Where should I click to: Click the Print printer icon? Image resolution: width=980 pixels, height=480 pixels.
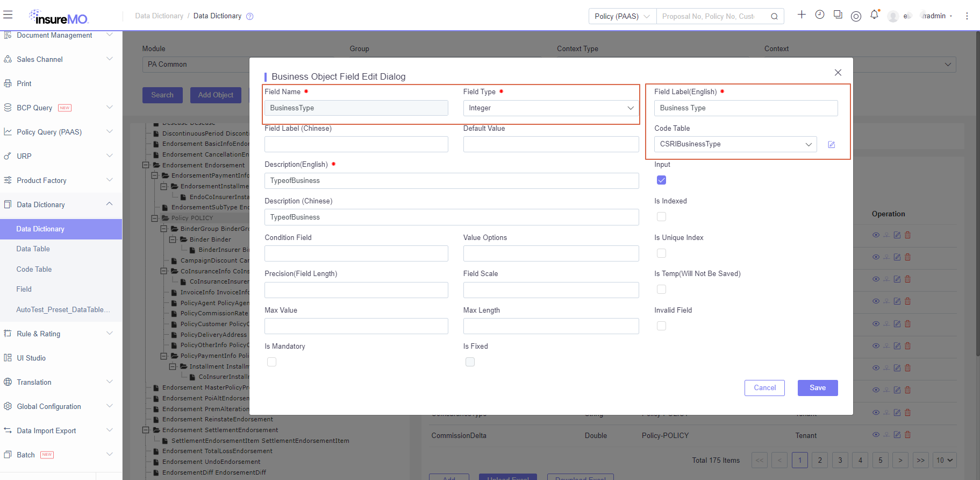click(8, 83)
